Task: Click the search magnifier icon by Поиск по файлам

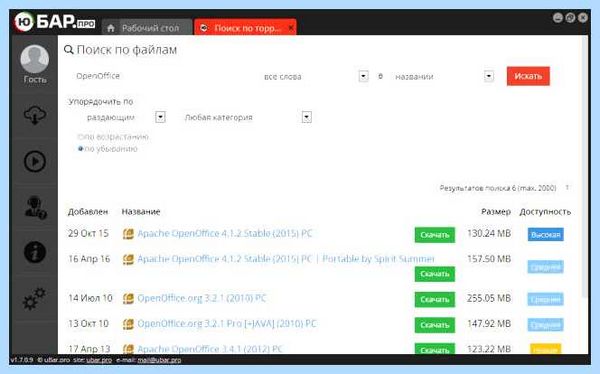Action: (69, 50)
